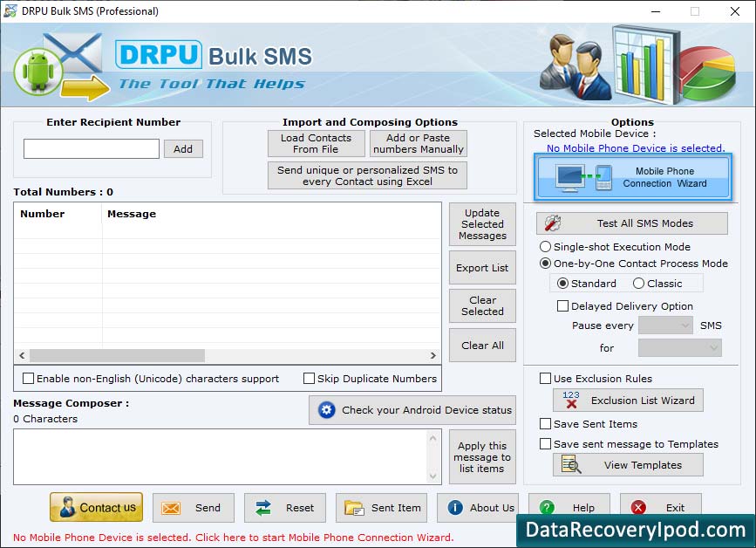This screenshot has width=756, height=548.
Task: Open the 'for' duration dropdown
Action: 680,347
